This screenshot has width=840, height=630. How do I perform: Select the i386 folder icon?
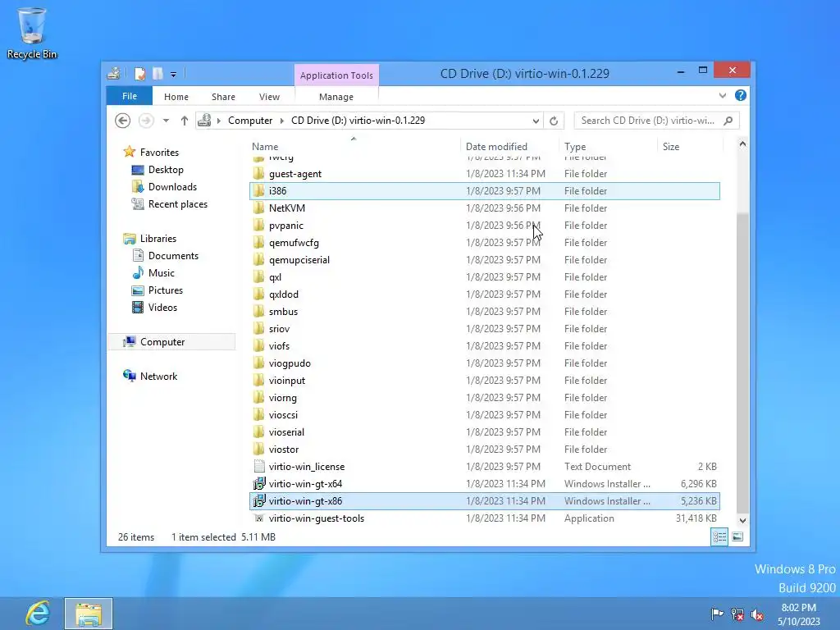tap(258, 190)
